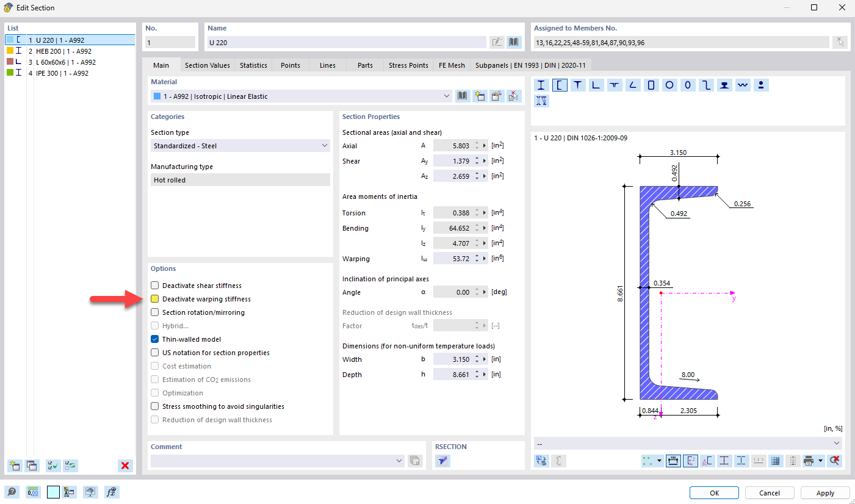Create a new material with the new-material icon
Viewport: 855px width, 504px height.
click(x=480, y=96)
